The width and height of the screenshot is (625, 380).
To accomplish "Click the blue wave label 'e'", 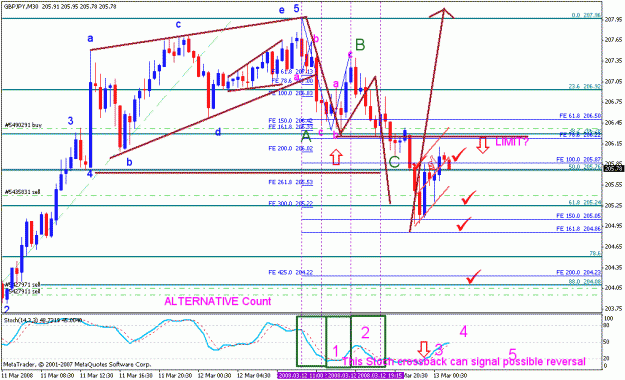I will point(282,10).
